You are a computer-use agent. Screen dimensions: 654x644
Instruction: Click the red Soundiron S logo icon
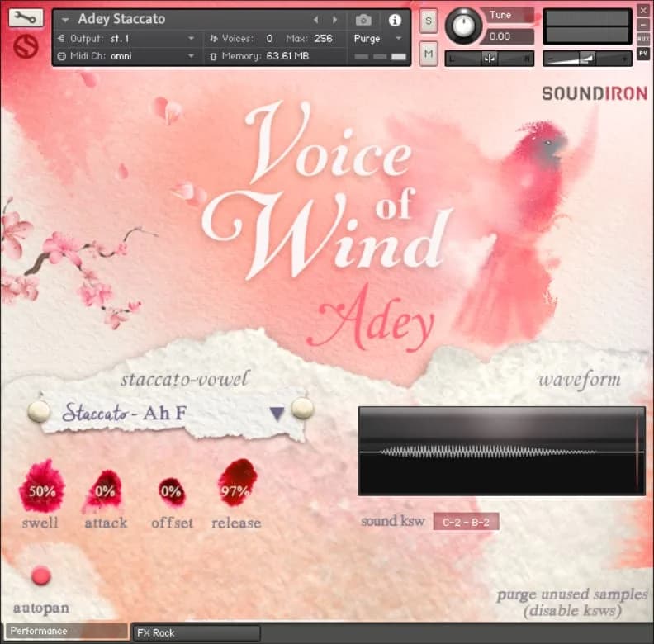point(26,47)
